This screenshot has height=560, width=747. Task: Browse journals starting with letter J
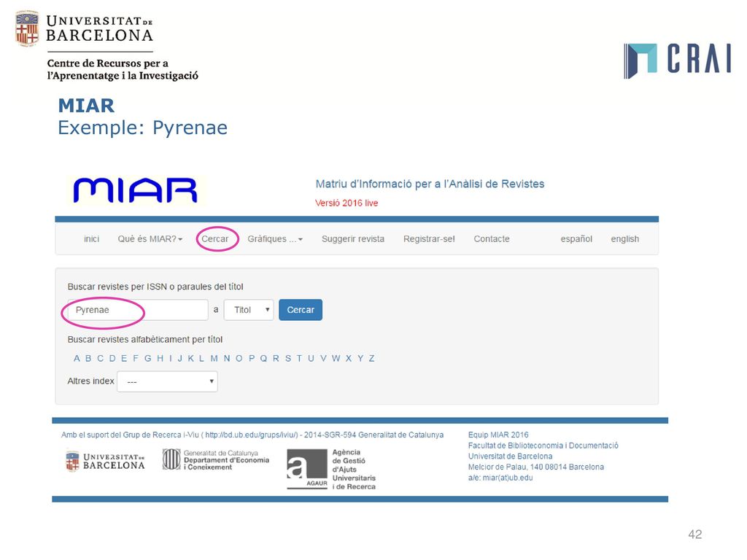click(180, 359)
